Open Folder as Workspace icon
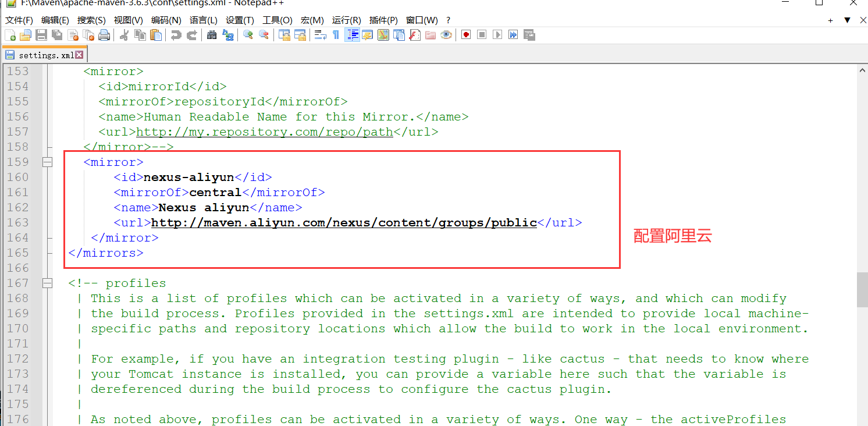This screenshot has width=868, height=426. tap(430, 35)
